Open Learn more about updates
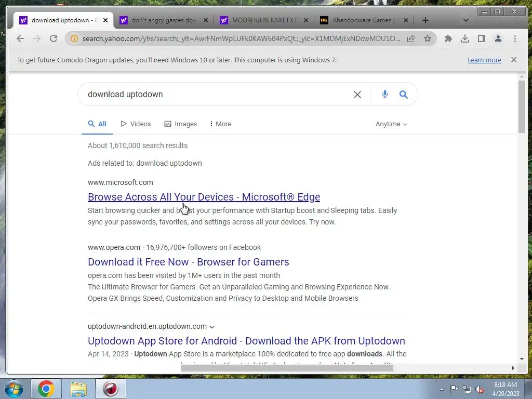532x399 pixels. click(484, 60)
